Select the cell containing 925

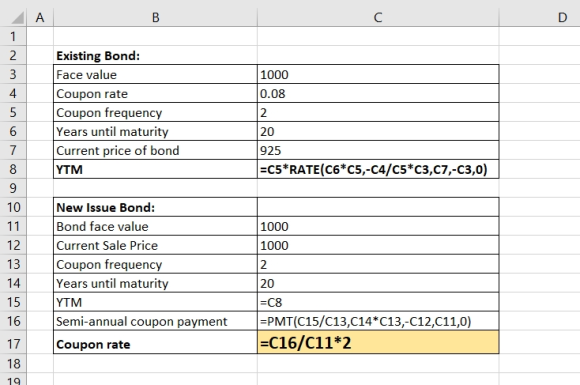pos(378,150)
